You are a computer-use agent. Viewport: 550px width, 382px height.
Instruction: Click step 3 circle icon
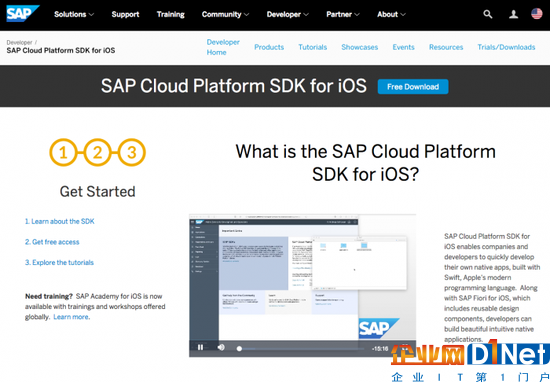132,152
